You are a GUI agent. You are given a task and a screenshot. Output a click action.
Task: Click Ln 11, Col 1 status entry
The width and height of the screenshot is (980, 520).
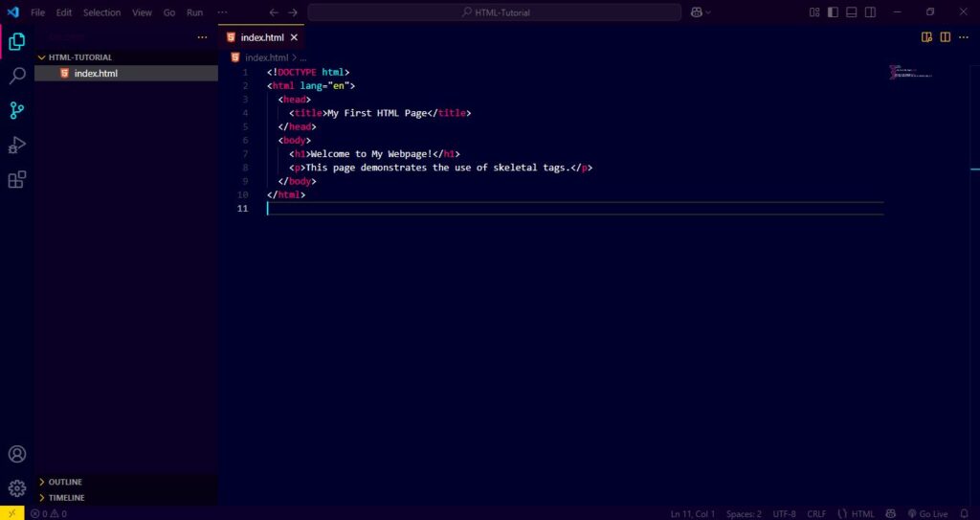click(x=693, y=513)
